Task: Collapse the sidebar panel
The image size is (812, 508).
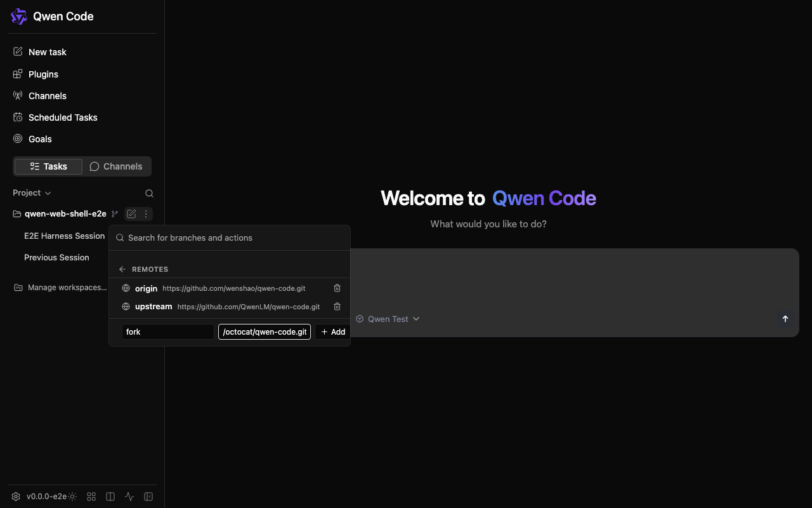Action: coord(148,497)
